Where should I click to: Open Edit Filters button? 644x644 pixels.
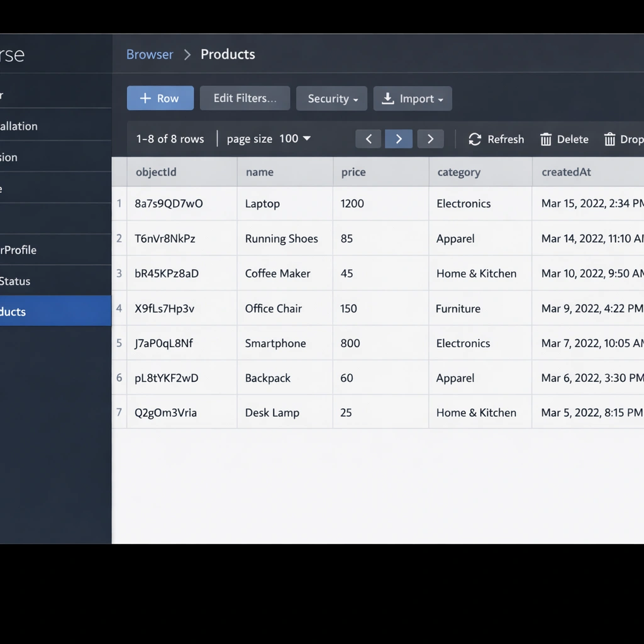pyautogui.click(x=245, y=98)
